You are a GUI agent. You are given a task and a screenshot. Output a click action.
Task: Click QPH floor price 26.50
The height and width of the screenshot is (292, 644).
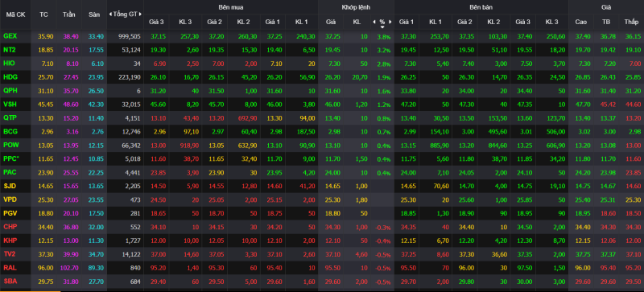96,91
